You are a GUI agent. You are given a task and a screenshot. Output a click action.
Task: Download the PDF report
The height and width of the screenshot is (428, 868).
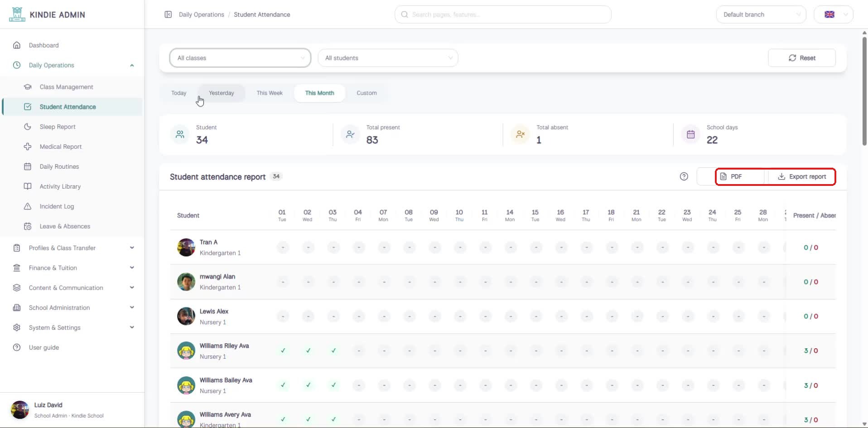click(731, 177)
